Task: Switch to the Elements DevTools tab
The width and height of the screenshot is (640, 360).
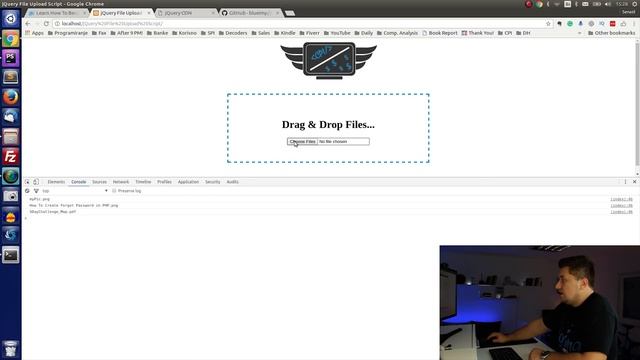Action: (x=56, y=182)
